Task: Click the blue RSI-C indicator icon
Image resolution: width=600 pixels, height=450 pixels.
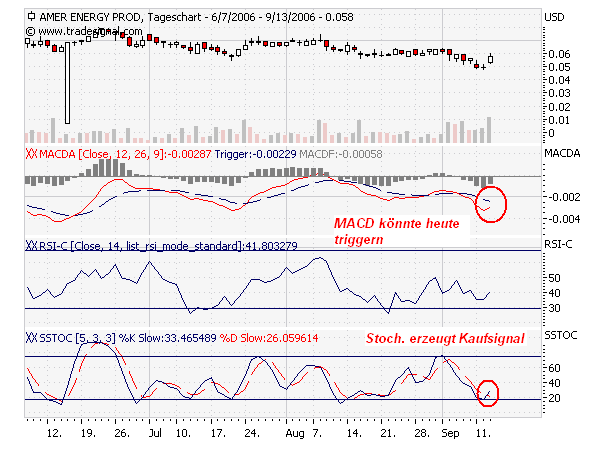Action: click(31, 245)
